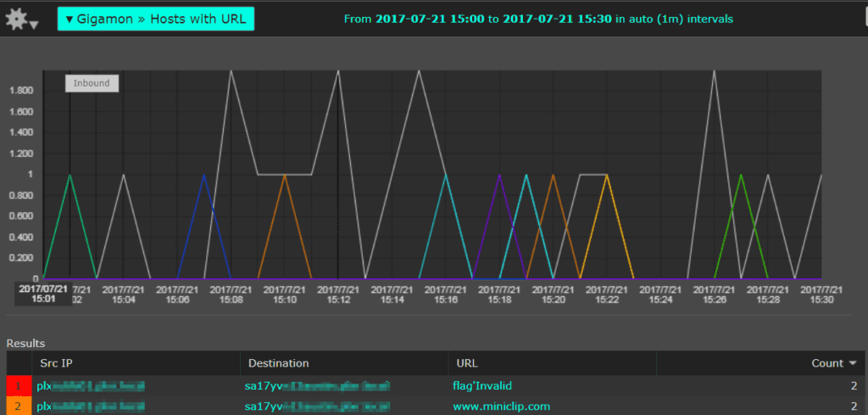Click the 15:04 time axis label

[x=123, y=294]
